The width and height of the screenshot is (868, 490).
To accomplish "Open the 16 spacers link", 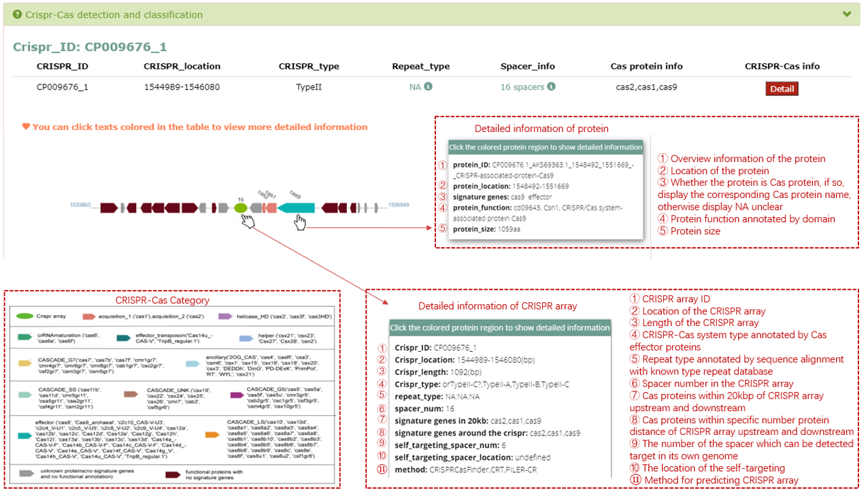I will pos(522,87).
